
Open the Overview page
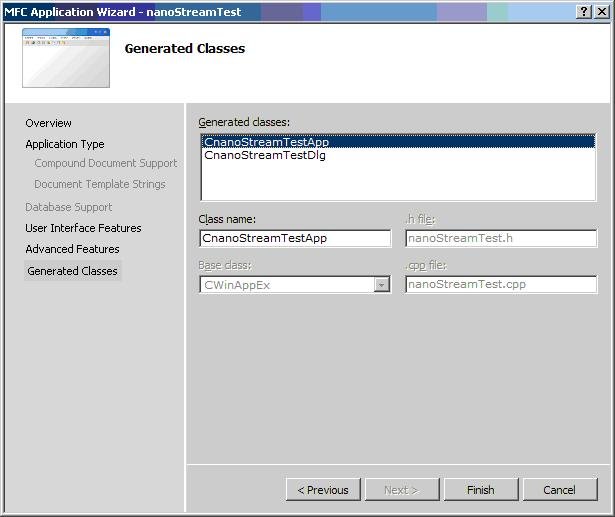48,123
